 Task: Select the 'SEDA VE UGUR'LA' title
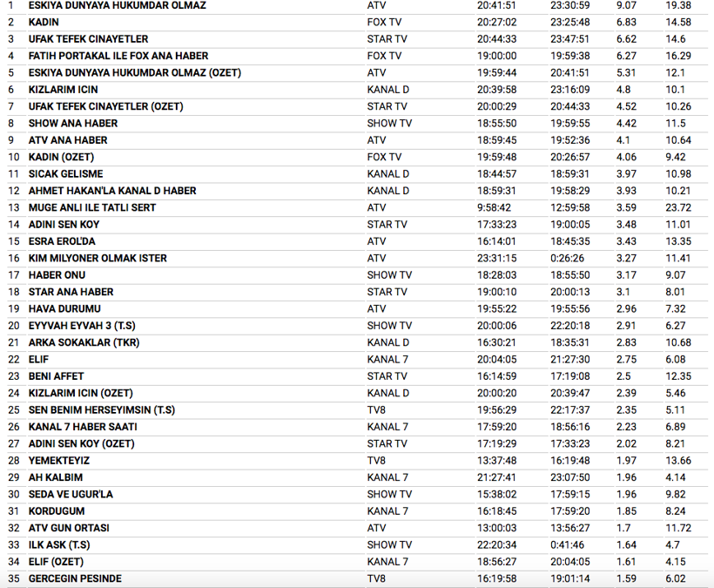pyautogui.click(x=71, y=495)
